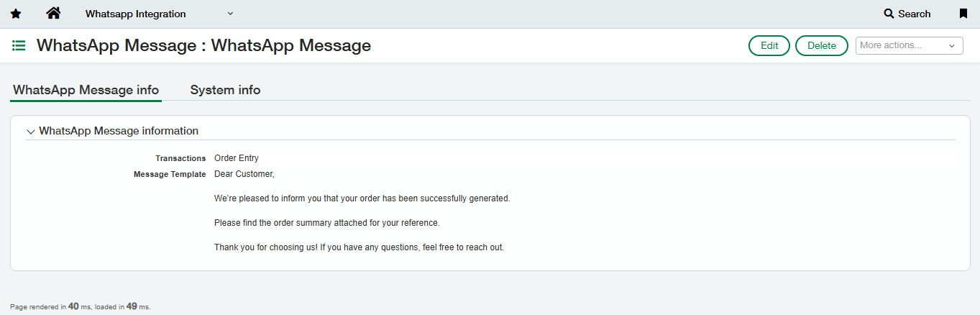Click the Order Entry transactions value

tap(237, 158)
